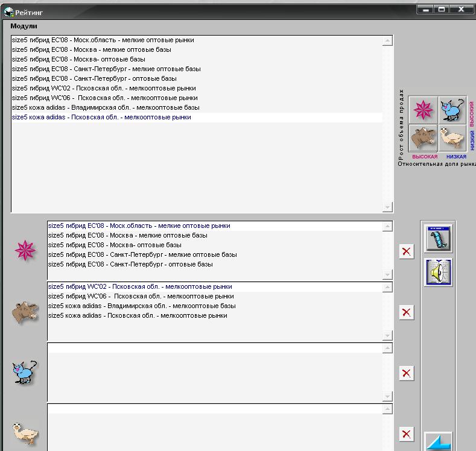Clear the cow category list with red X

coord(407,312)
